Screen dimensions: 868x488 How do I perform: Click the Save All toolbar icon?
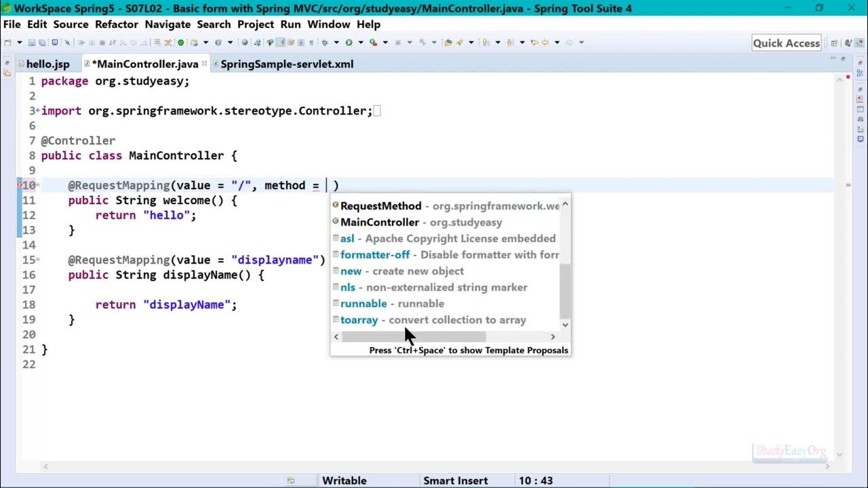(x=41, y=43)
